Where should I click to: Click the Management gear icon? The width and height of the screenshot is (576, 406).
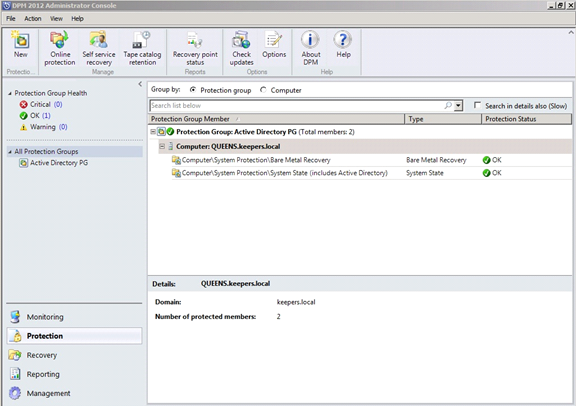[15, 393]
